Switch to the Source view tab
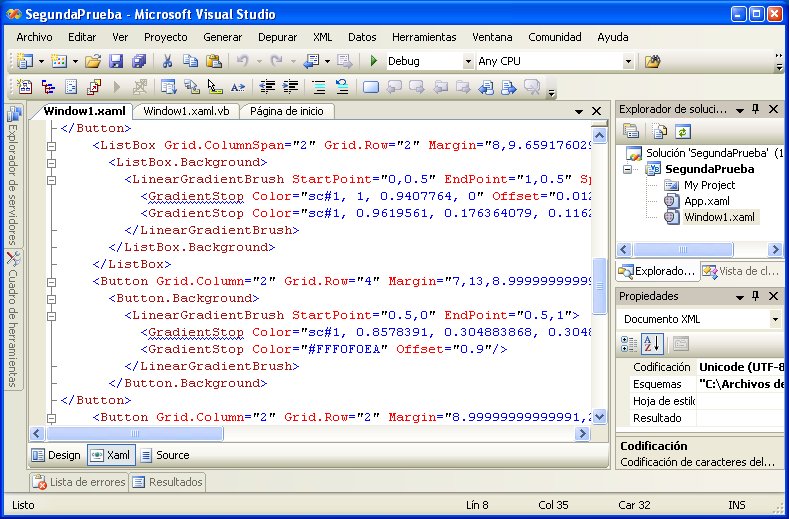789x519 pixels. tap(166, 455)
